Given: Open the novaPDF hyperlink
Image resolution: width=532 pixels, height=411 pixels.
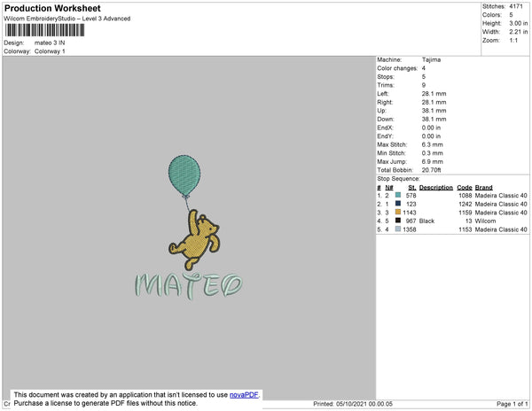Looking at the screenshot, I should [244, 395].
